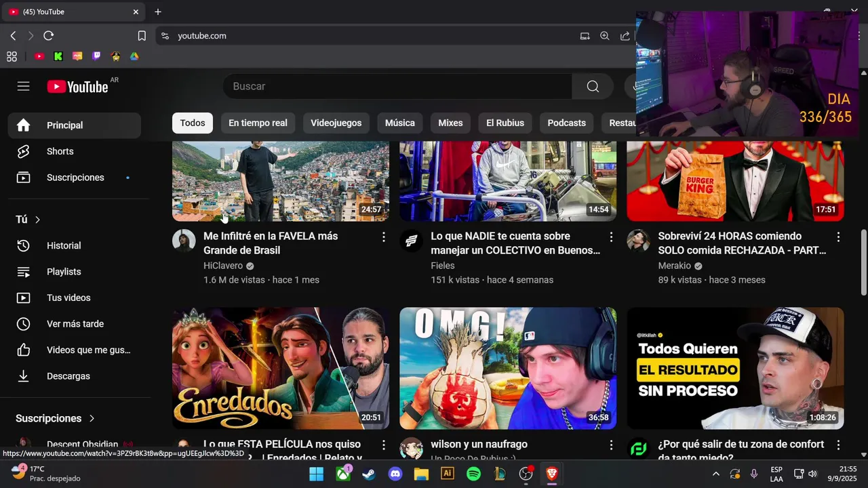Image resolution: width=868 pixels, height=488 pixels.
Task: Open options for the COLECTIVO video
Action: 610,237
